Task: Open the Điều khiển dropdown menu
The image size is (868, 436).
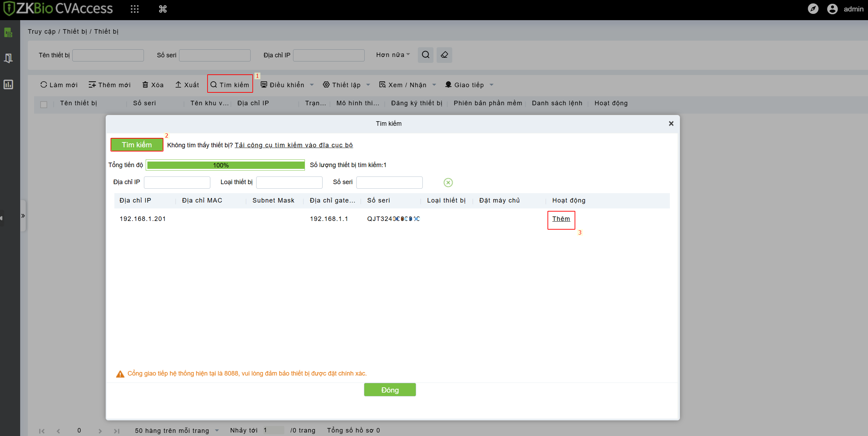Action: click(x=287, y=85)
